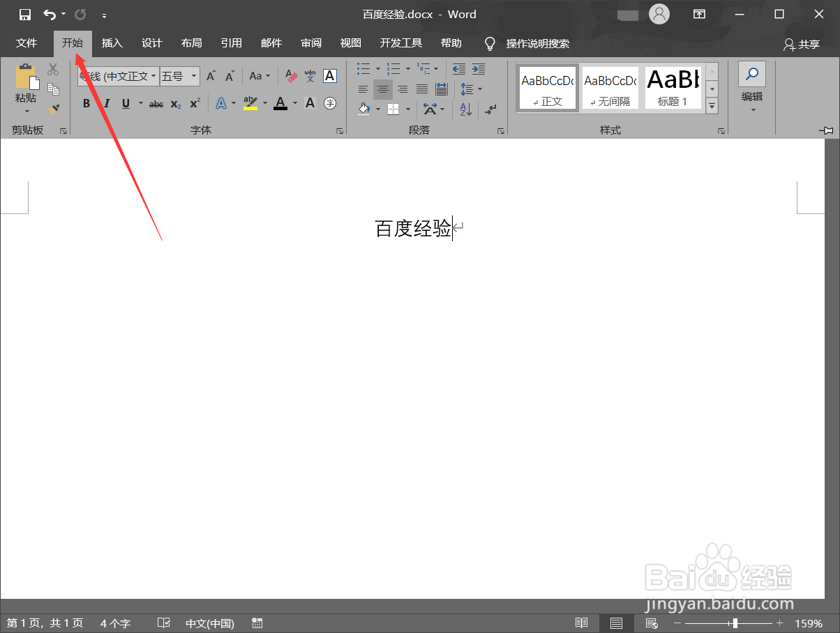Viewport: 840px width, 633px height.
Task: Toggle superscript x² formatting
Action: [x=195, y=104]
